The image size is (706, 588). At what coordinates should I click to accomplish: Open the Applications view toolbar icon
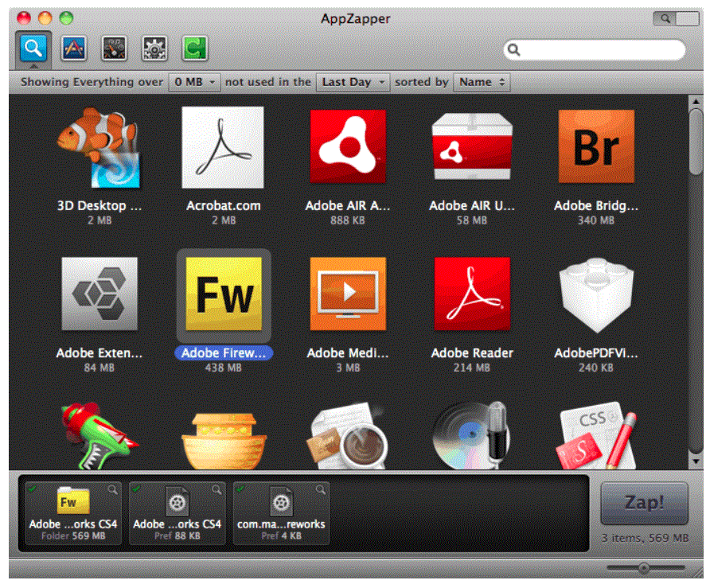click(x=74, y=49)
